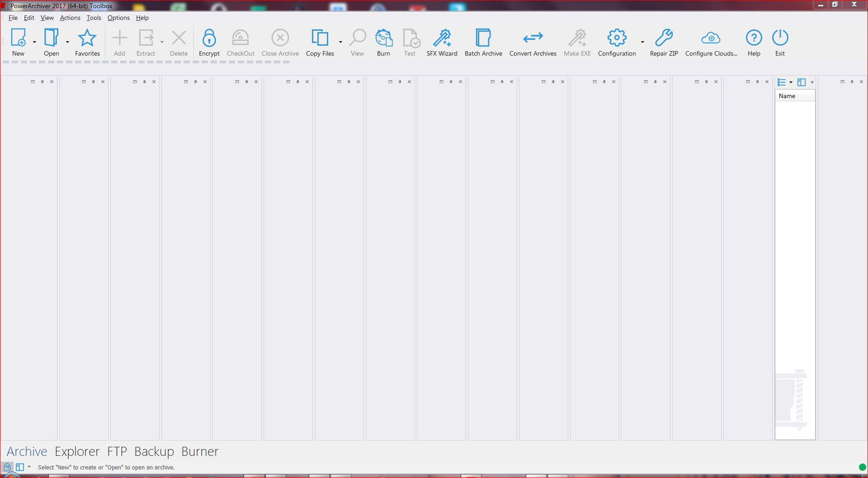868x478 pixels.
Task: Toggle the pin on the rightmost panel
Action: tap(852, 82)
